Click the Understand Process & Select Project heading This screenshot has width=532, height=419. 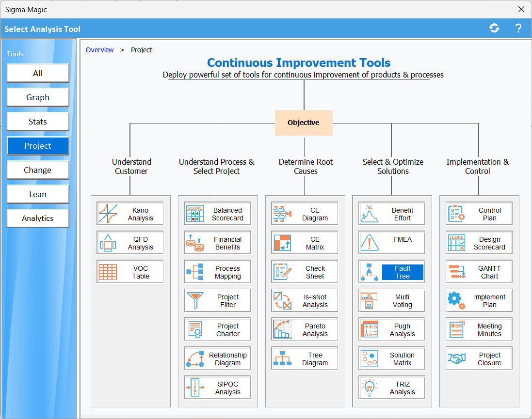(x=216, y=167)
